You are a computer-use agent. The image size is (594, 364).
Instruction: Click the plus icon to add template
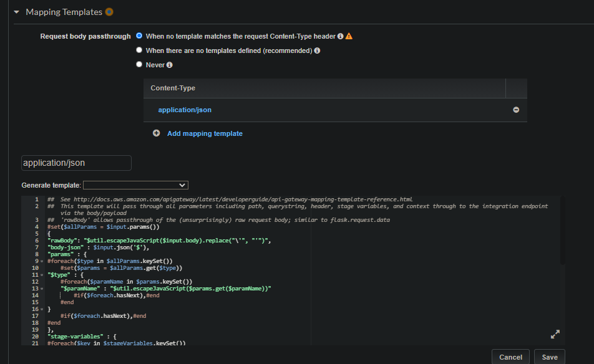coord(156,133)
